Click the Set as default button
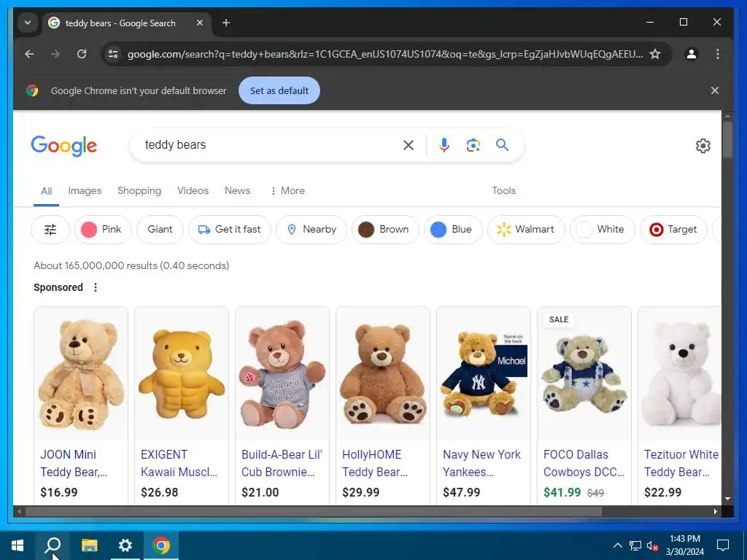 pyautogui.click(x=279, y=90)
